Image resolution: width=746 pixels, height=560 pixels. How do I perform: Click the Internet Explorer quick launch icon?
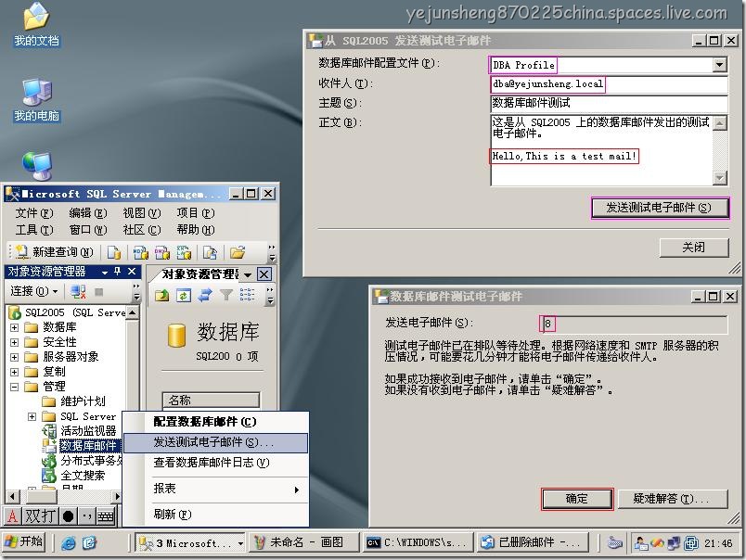(x=69, y=543)
